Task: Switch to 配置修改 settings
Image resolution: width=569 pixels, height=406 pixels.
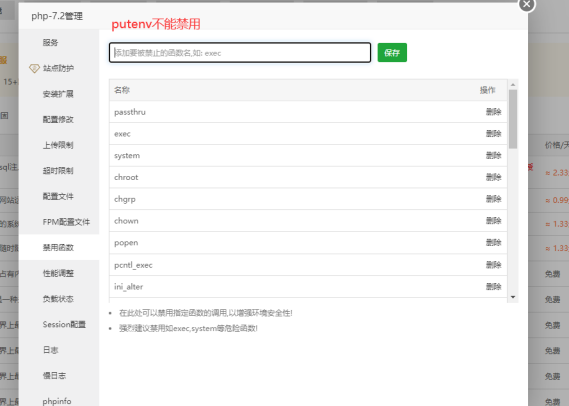Action: point(58,119)
